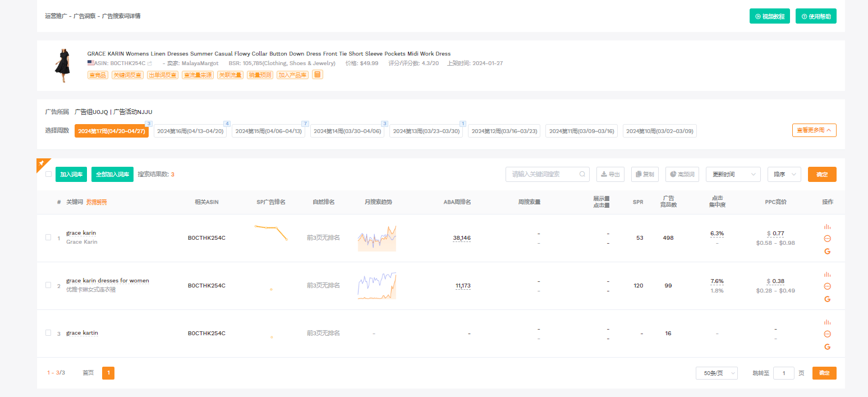Click Google icon in the grace kartin row
Screen dimensions: 868x397
827,346
